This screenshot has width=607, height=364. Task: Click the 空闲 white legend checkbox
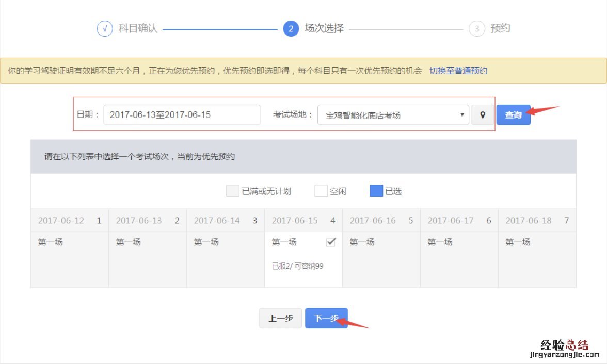click(320, 191)
